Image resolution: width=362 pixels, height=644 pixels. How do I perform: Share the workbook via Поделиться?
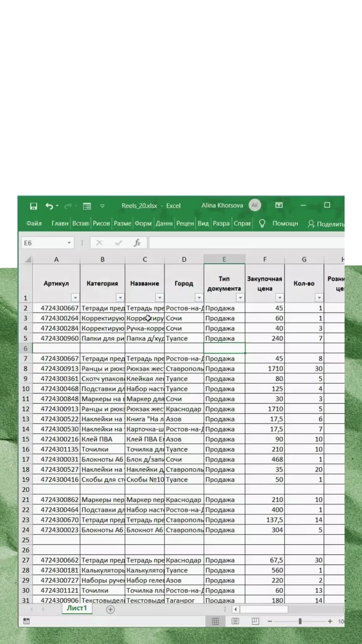326,224
